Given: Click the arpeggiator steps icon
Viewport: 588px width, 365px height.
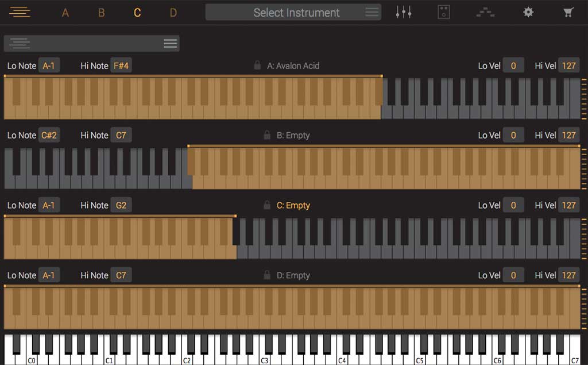Looking at the screenshot, I should [x=485, y=12].
